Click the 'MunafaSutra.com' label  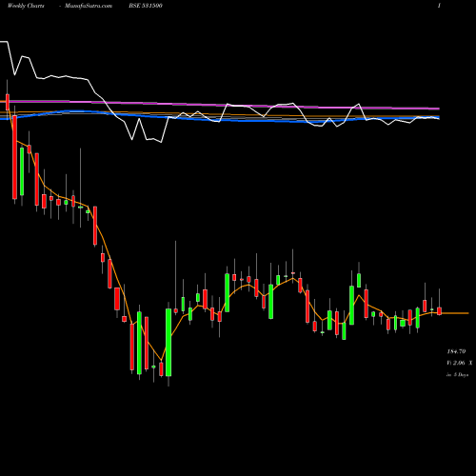coord(89,6)
